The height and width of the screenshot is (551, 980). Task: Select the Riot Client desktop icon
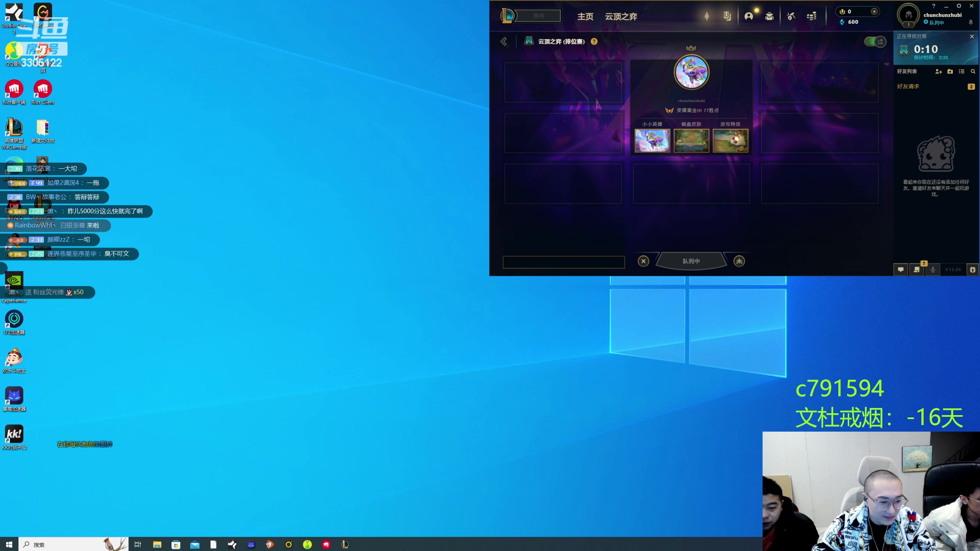[43, 92]
